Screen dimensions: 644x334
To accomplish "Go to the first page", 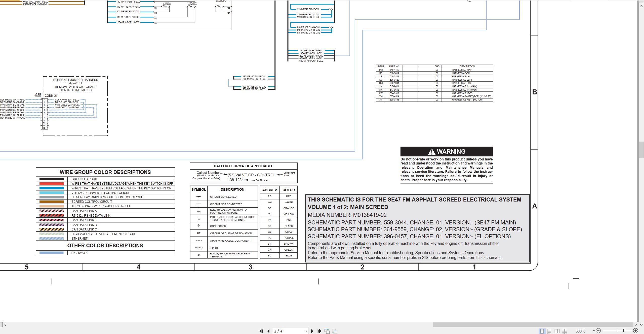I will [261, 331].
